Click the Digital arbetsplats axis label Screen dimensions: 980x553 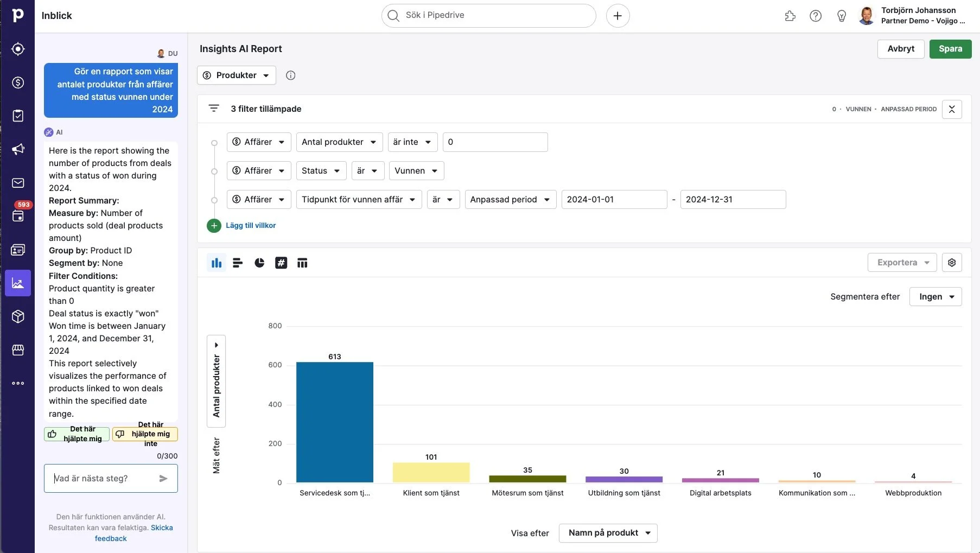[721, 493]
